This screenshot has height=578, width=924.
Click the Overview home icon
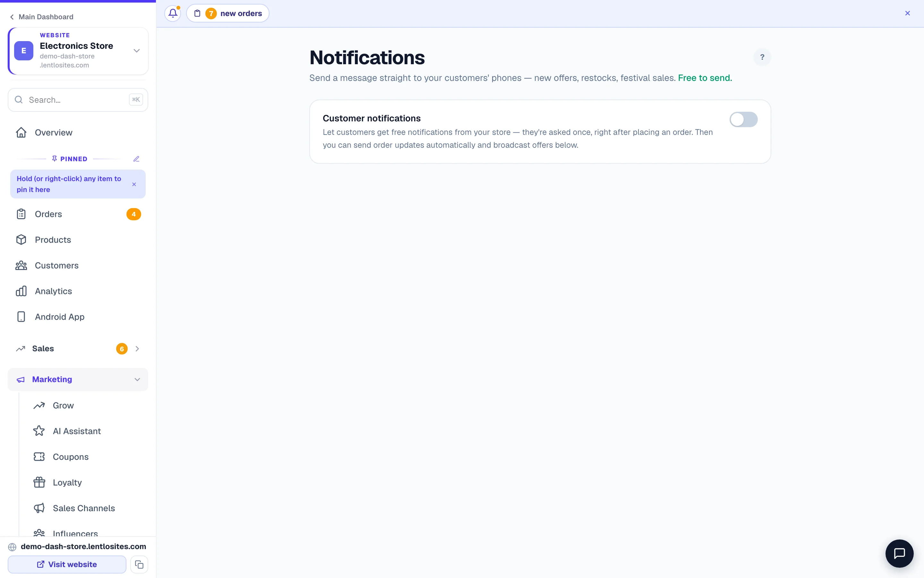(21, 132)
